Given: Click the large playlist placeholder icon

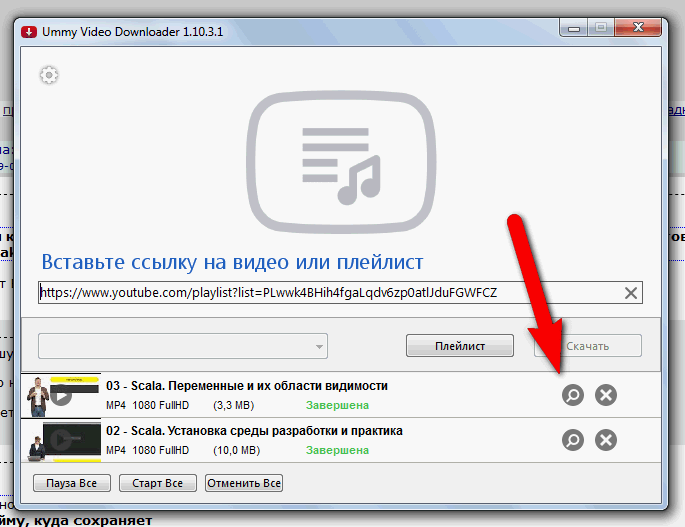Looking at the screenshot, I should point(341,161).
